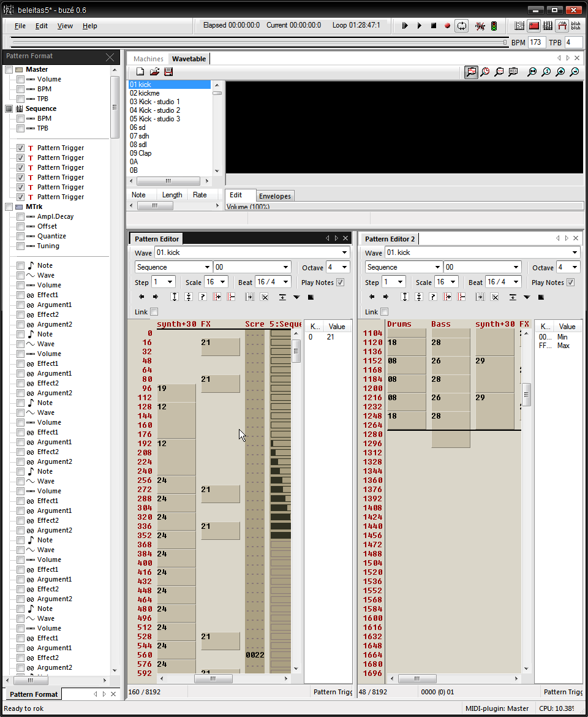Click the "blah blah" toolbar icon
Viewport: 588px width, 717px height.
pyautogui.click(x=576, y=26)
